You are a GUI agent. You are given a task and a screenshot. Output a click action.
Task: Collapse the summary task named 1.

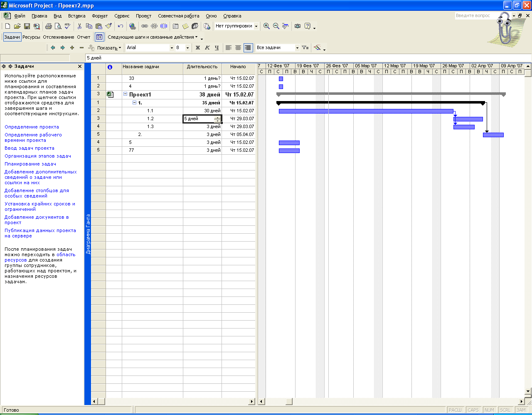click(x=135, y=102)
